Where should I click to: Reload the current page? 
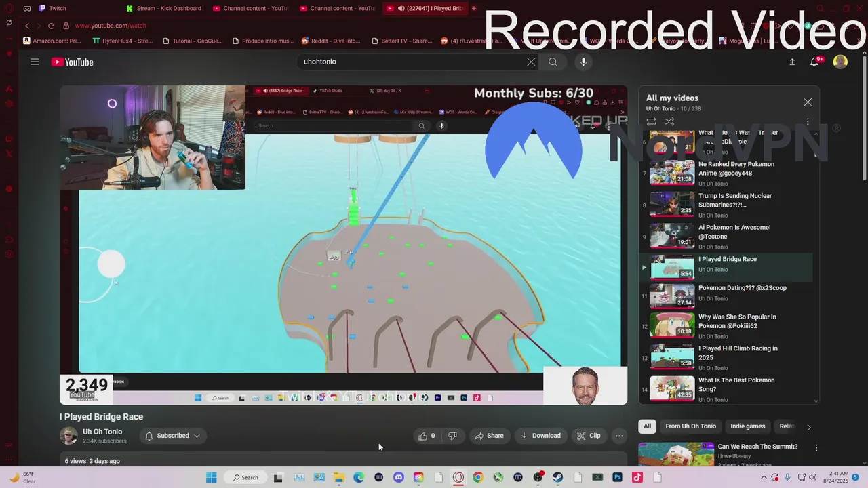[51, 26]
